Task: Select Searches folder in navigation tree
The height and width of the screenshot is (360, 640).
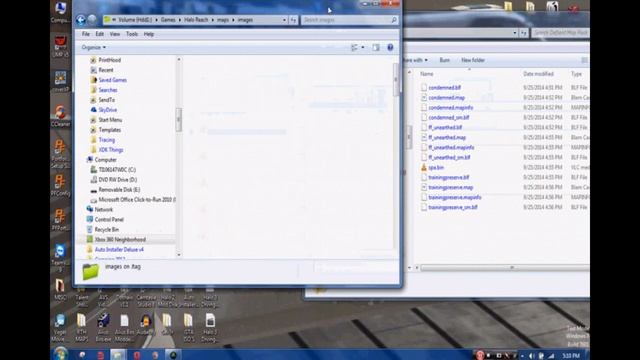Action: pos(108,90)
